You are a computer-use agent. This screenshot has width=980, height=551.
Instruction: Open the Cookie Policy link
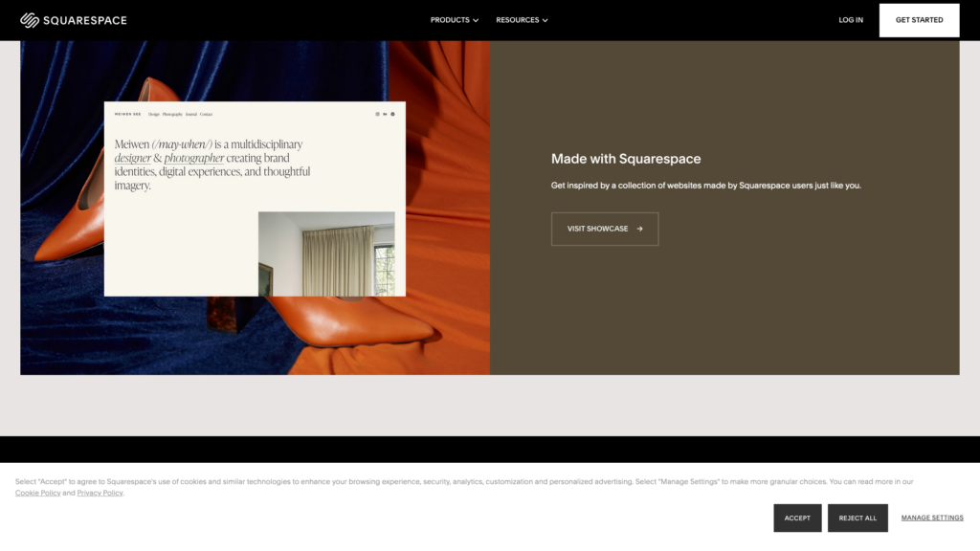37,493
